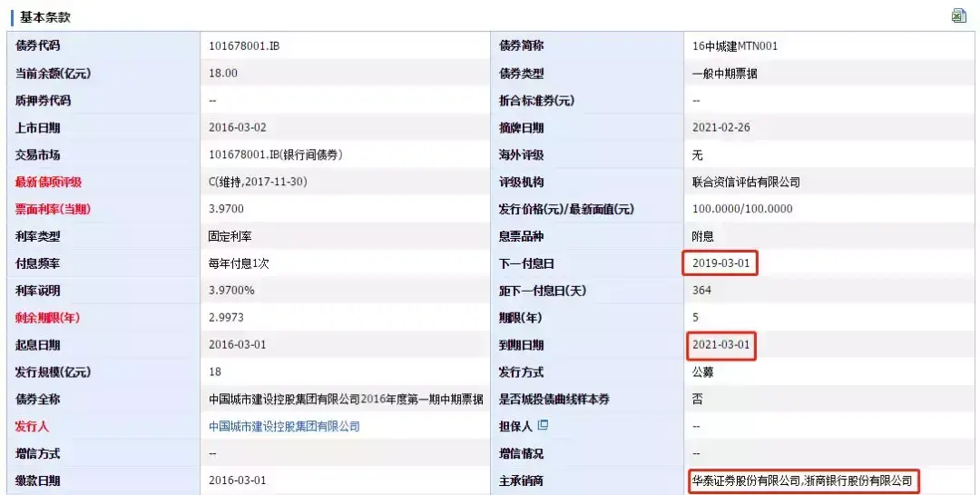The image size is (980, 495).
Task: Click the 到期日期 label
Action: (521, 345)
